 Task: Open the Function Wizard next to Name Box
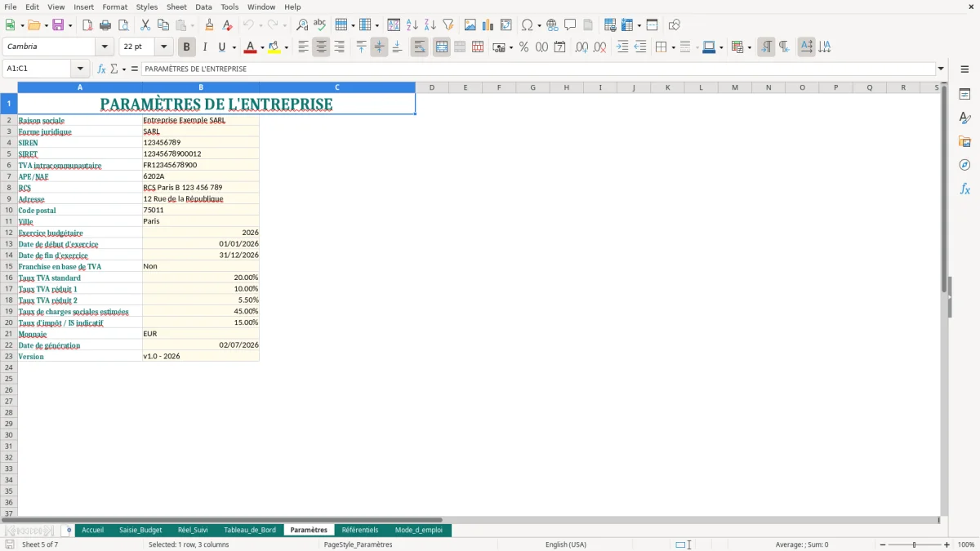point(101,69)
